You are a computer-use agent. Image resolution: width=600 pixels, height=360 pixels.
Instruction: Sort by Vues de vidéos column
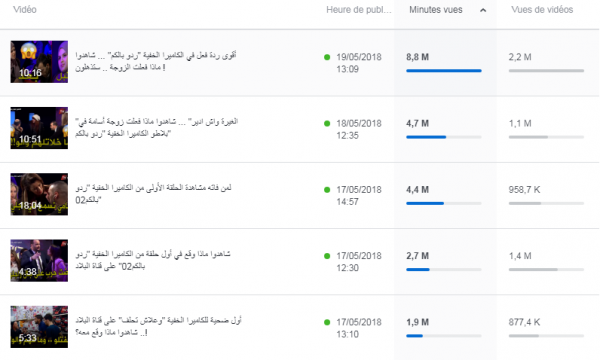coord(542,10)
